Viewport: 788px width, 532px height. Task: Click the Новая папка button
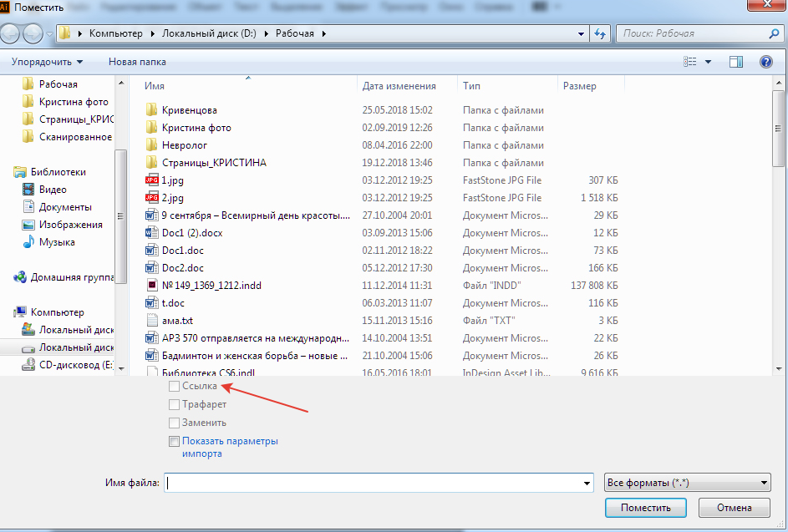click(x=137, y=62)
